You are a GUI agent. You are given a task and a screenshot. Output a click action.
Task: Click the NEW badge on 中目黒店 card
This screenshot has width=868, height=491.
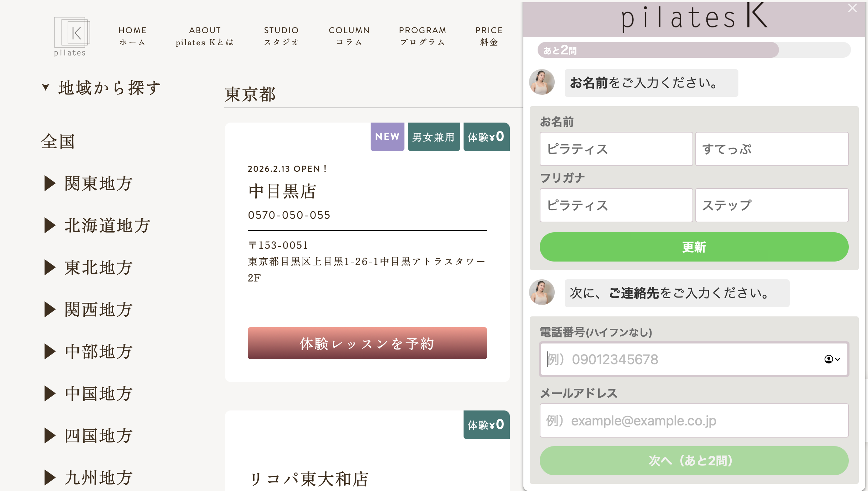click(387, 136)
